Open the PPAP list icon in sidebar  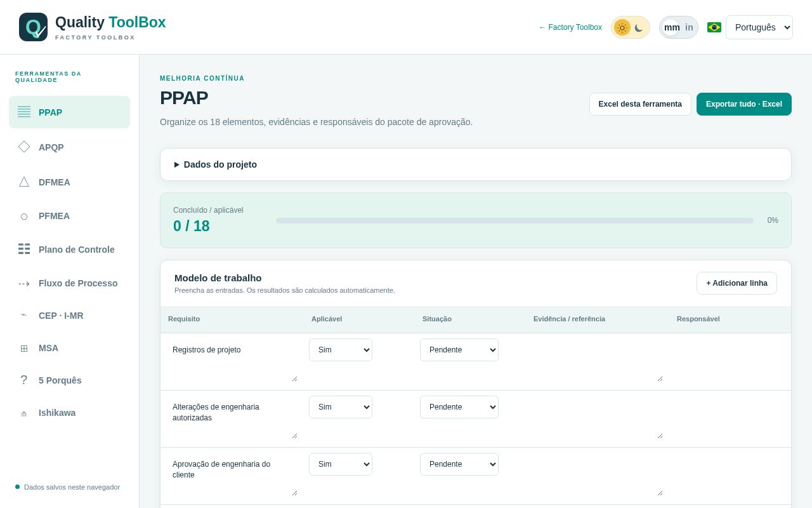click(x=24, y=112)
